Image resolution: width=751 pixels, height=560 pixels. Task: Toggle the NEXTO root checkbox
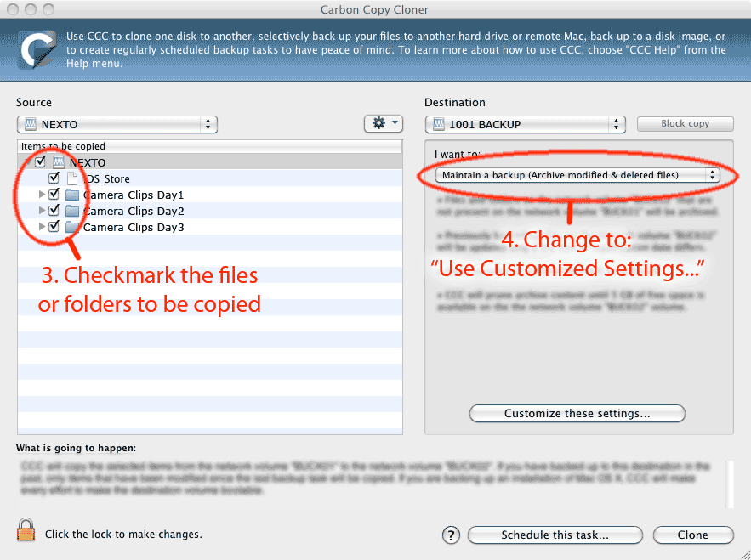point(40,161)
